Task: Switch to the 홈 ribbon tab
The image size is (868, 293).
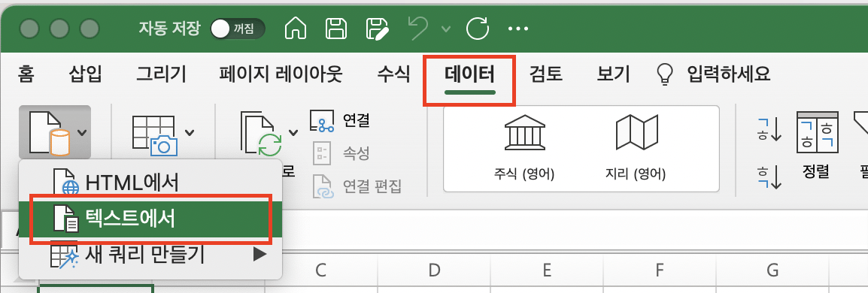Action: [26, 74]
